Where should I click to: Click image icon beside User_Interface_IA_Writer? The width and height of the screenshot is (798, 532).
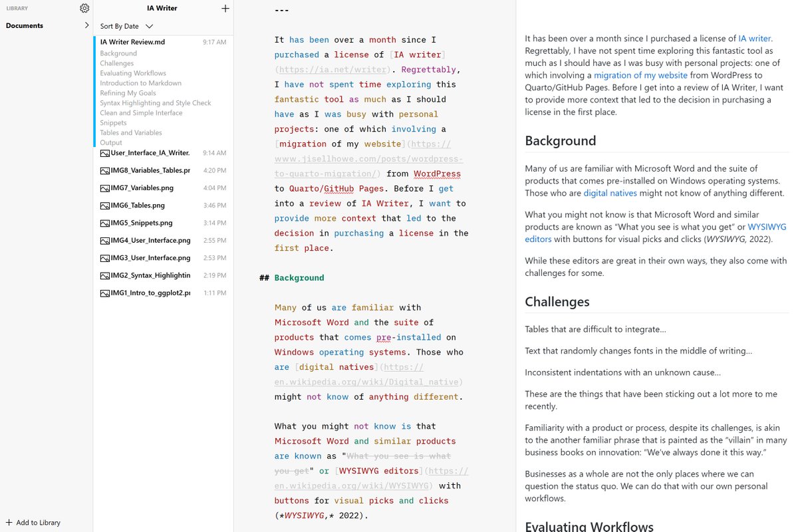[x=104, y=153]
